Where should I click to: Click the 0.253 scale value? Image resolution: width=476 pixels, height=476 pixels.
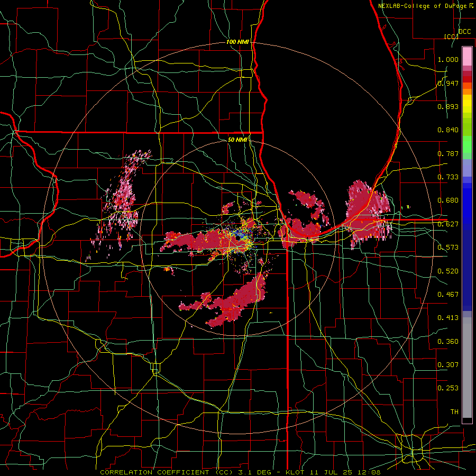pyautogui.click(x=448, y=388)
